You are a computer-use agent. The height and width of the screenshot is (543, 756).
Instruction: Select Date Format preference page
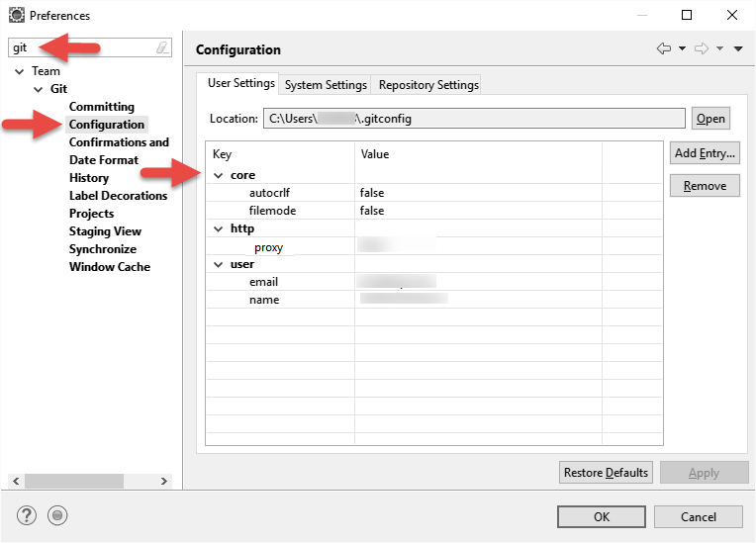(104, 160)
